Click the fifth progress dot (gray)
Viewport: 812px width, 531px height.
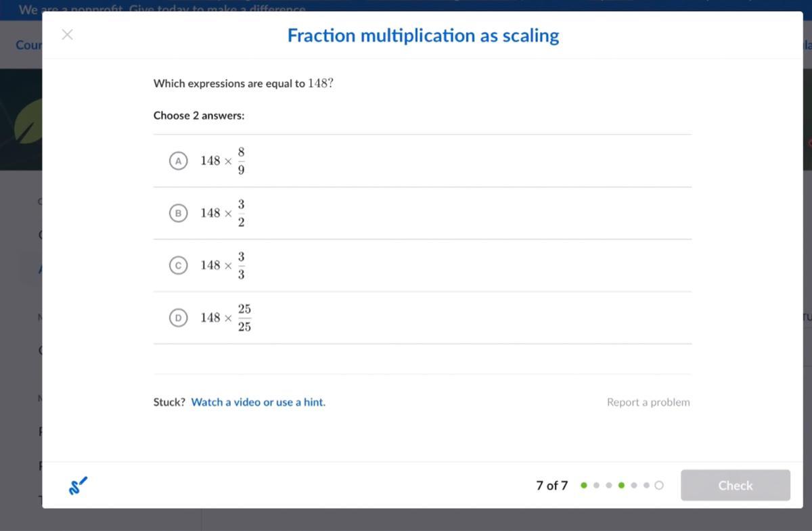point(634,485)
